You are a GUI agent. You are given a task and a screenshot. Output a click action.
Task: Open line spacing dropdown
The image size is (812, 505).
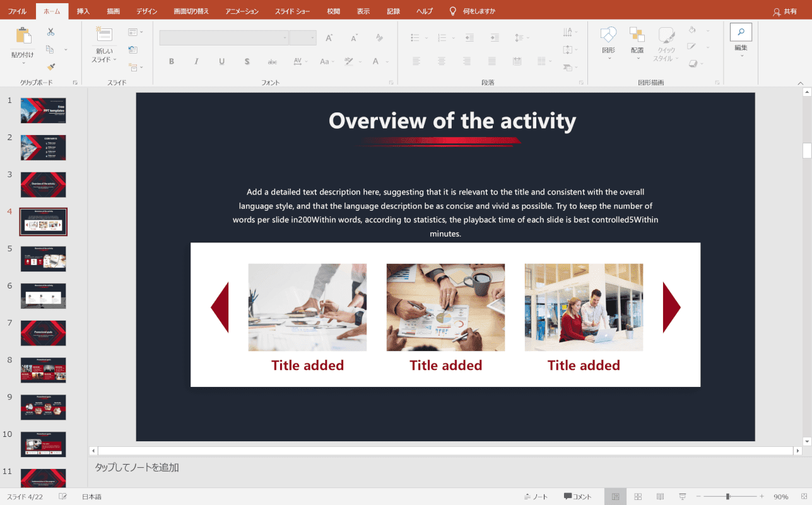(522, 38)
